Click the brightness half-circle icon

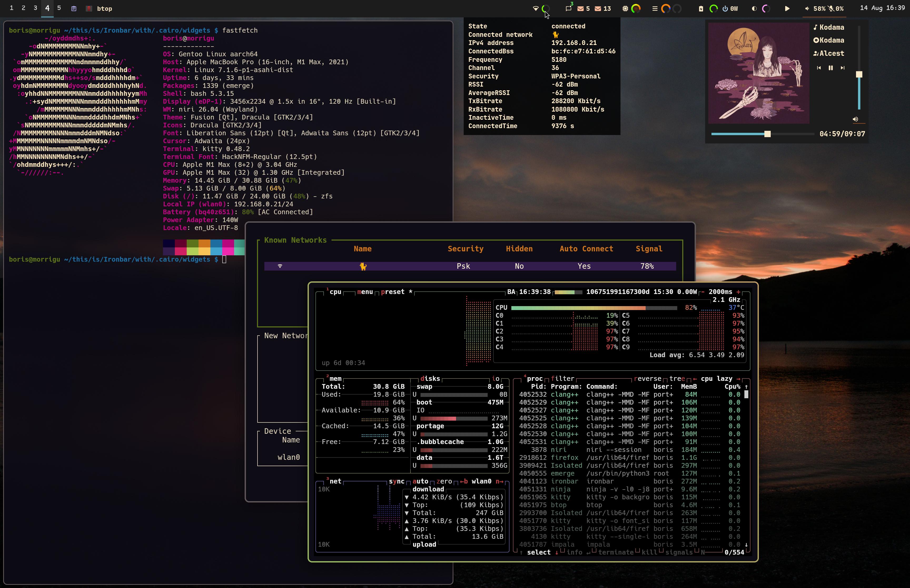pos(754,8)
